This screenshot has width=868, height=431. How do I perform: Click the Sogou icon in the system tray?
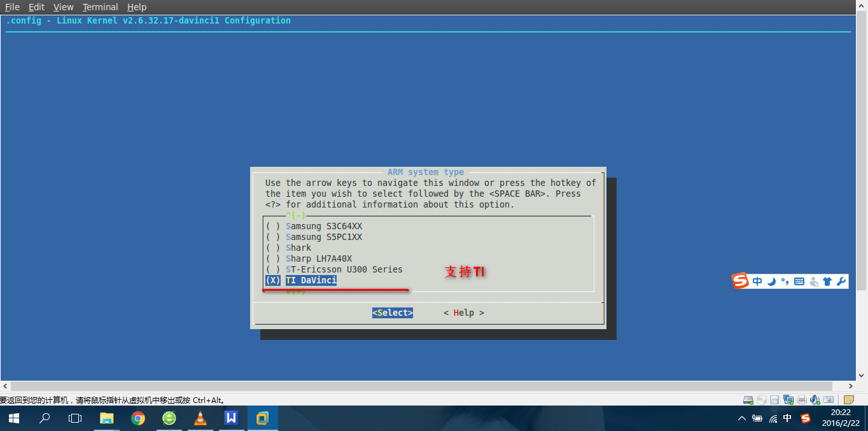point(806,418)
